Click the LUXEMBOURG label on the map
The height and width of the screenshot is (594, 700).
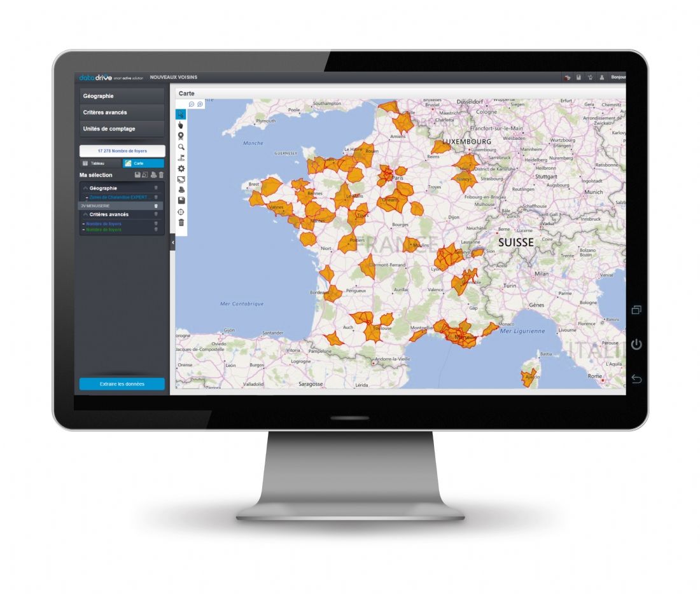[466, 141]
